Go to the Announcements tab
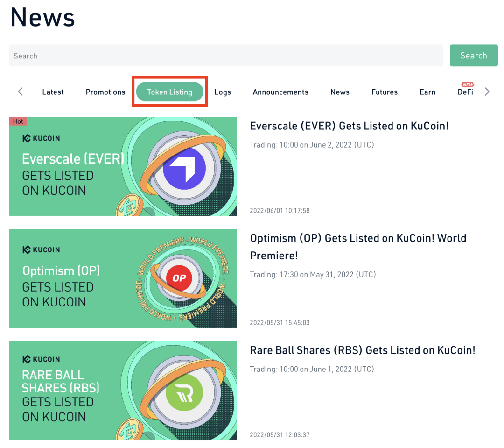Viewport: 504px width, 448px height. pyautogui.click(x=280, y=92)
